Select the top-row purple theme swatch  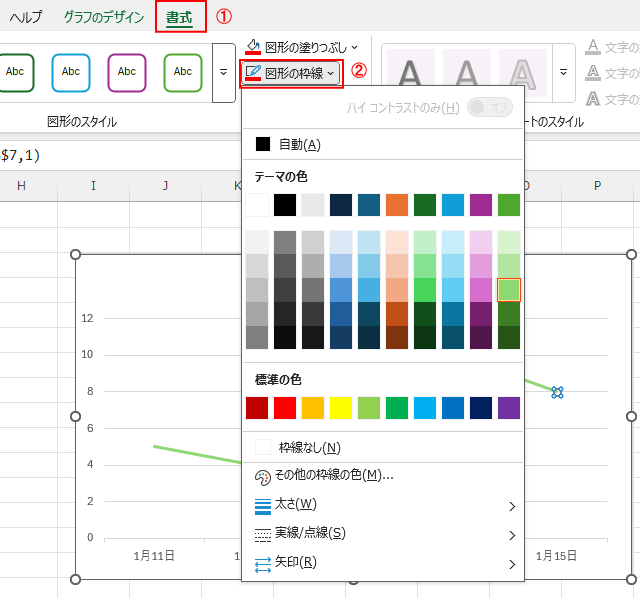click(481, 205)
